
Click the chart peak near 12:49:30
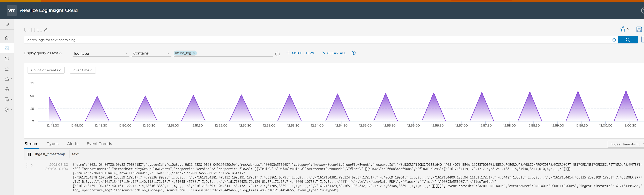(x=97, y=97)
